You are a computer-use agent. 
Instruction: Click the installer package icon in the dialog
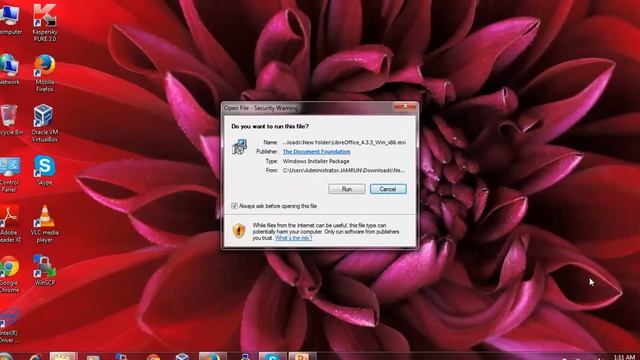pyautogui.click(x=240, y=147)
